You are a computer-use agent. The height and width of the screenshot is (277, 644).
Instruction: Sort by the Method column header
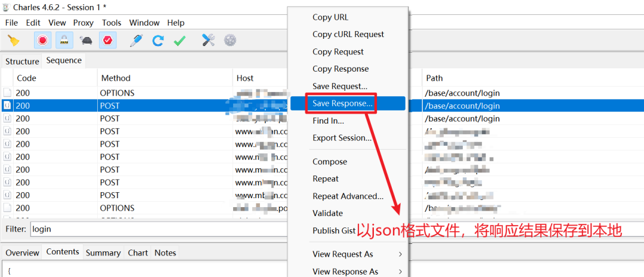tap(165, 78)
